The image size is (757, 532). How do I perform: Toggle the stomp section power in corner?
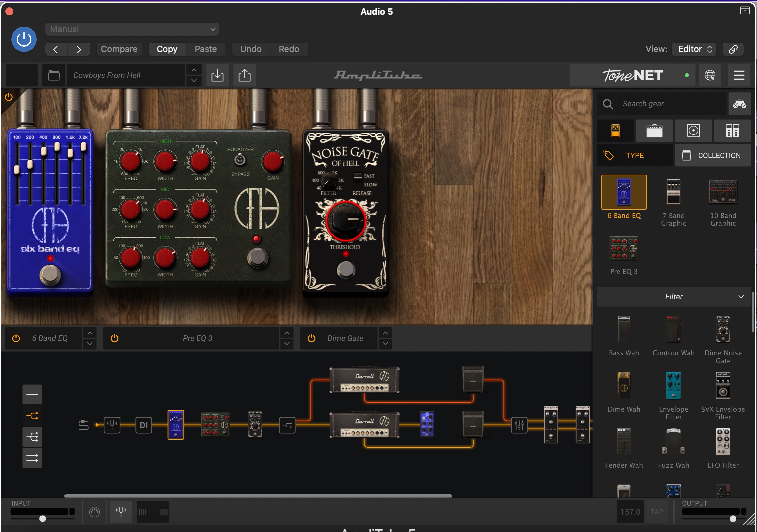pos(9,97)
